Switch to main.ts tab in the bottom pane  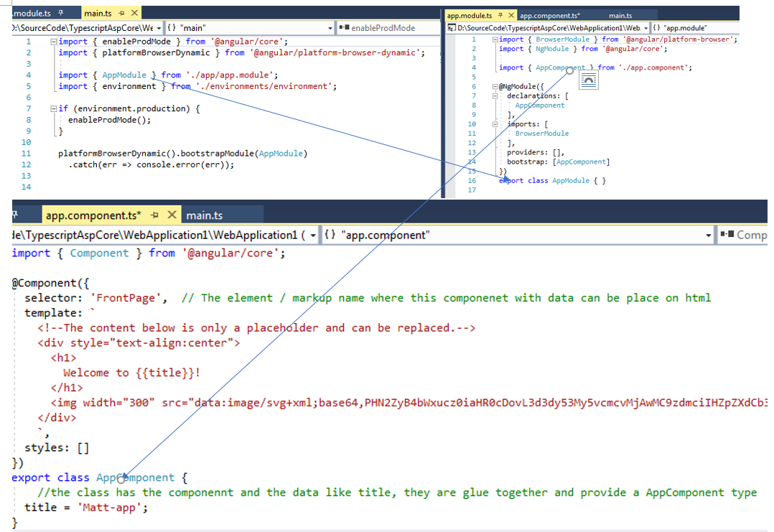(205, 215)
